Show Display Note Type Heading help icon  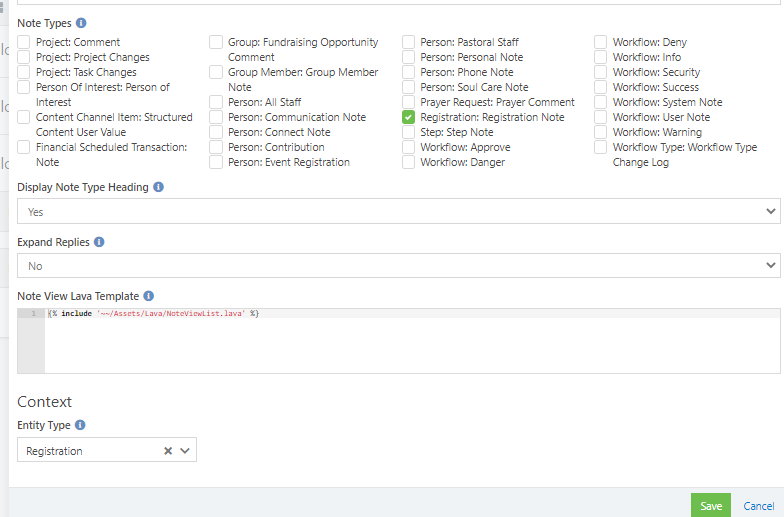(158, 187)
